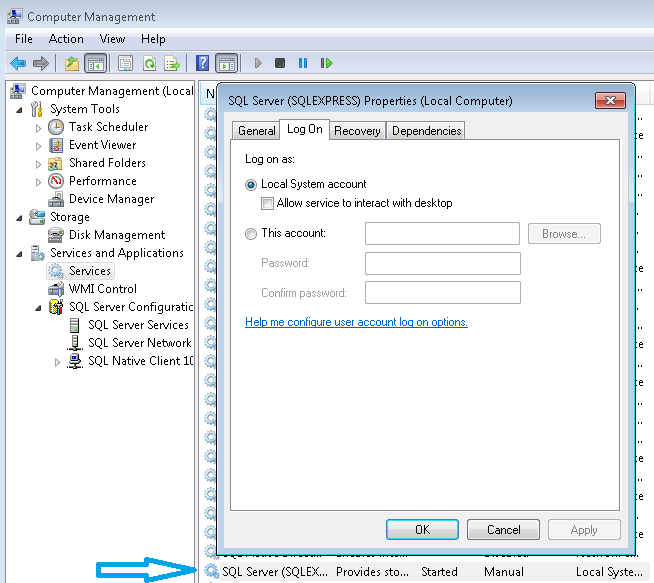Click the OK button
654x583 pixels.
(x=422, y=530)
